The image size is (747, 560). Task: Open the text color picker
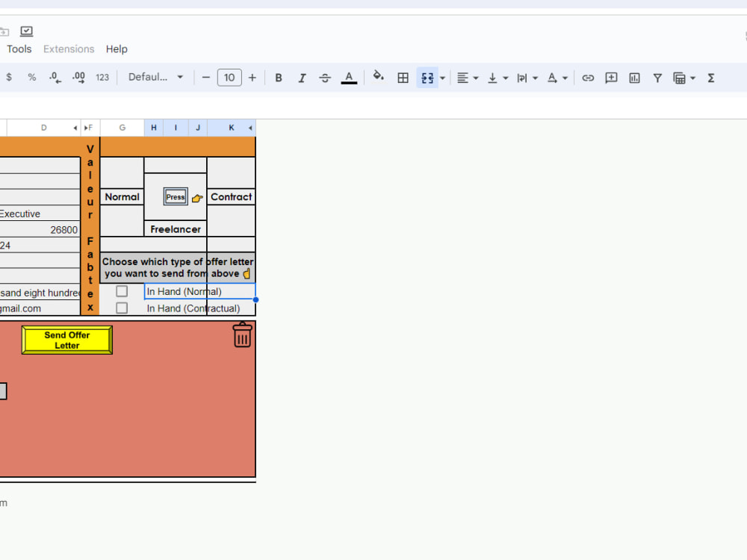point(349,78)
